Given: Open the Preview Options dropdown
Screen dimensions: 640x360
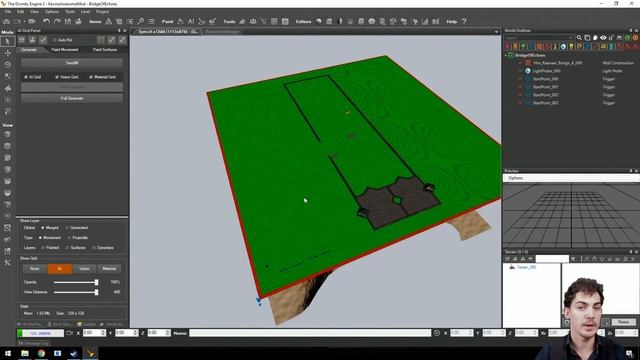Looking at the screenshot, I should 516,178.
